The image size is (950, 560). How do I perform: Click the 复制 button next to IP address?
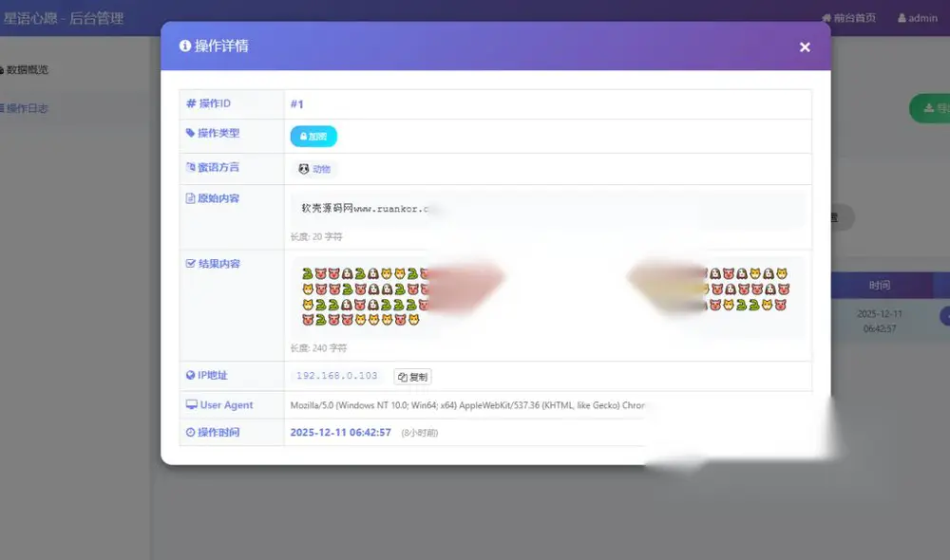pyautogui.click(x=412, y=377)
